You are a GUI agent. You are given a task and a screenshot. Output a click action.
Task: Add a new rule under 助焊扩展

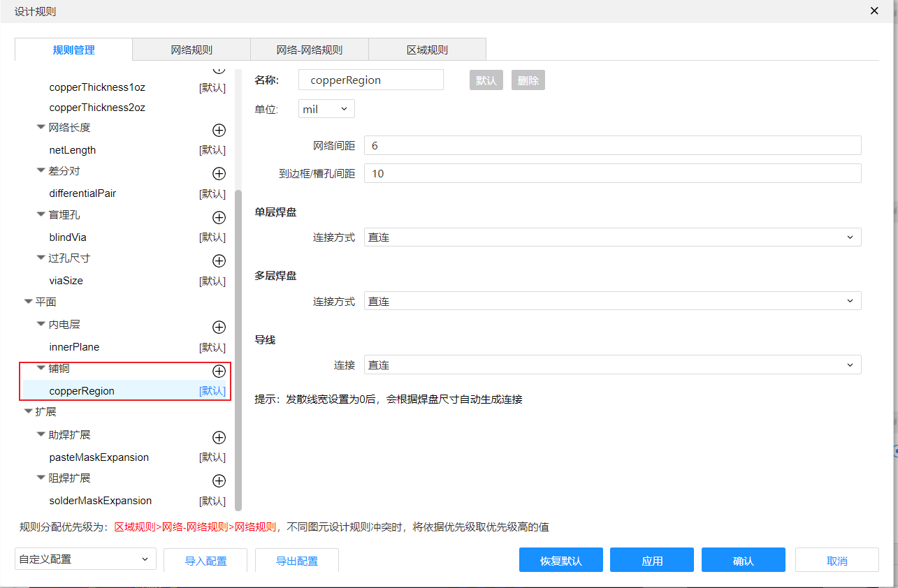click(x=219, y=437)
